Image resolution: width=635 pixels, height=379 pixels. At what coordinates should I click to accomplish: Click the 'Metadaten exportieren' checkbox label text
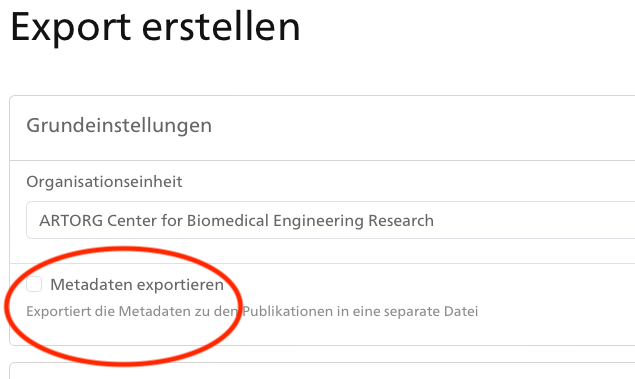point(137,285)
